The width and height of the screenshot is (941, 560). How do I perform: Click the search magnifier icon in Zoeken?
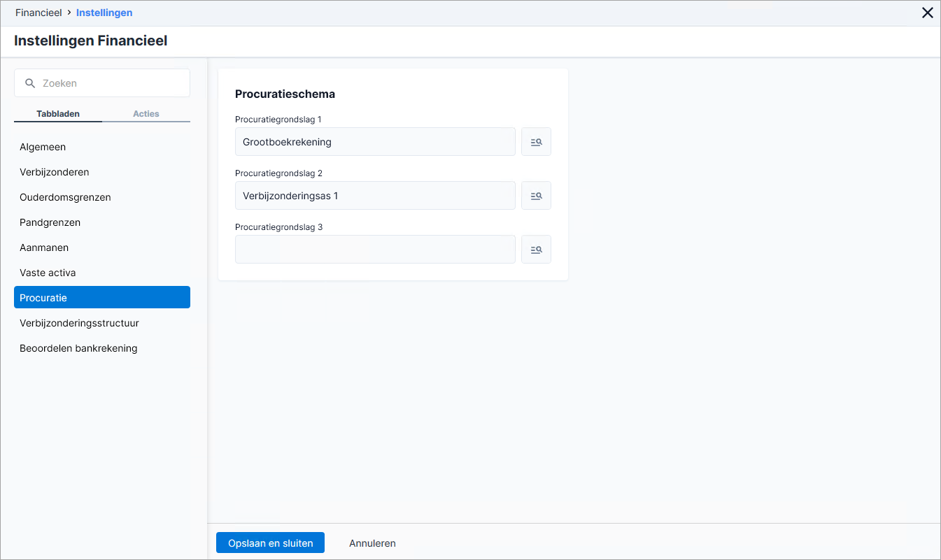[30, 83]
